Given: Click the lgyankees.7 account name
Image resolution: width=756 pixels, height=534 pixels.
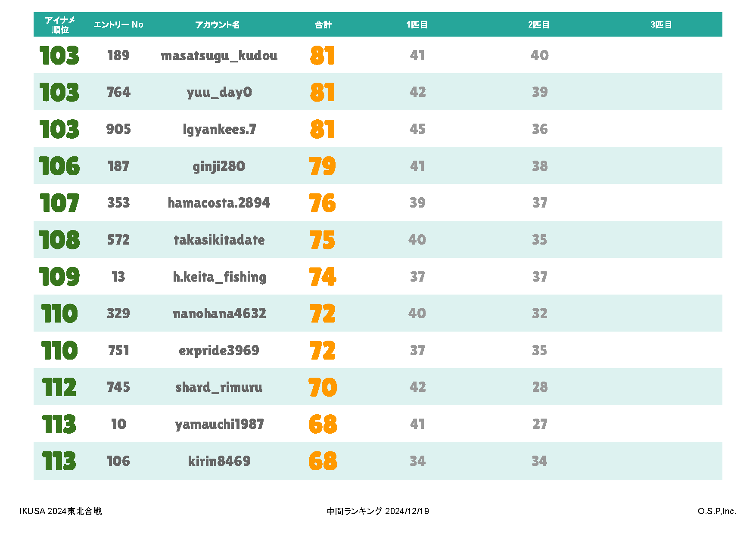Looking at the screenshot, I should click(219, 129).
